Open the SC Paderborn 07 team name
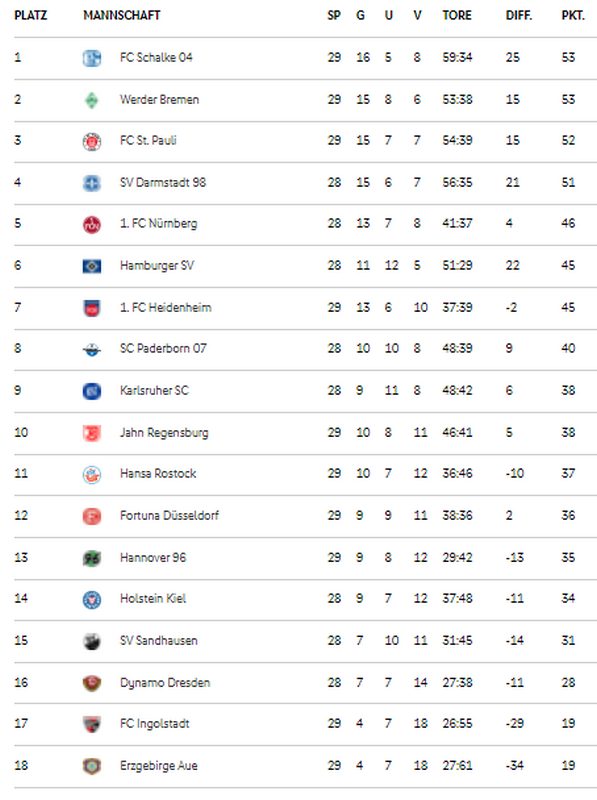597x800 pixels. tap(163, 348)
